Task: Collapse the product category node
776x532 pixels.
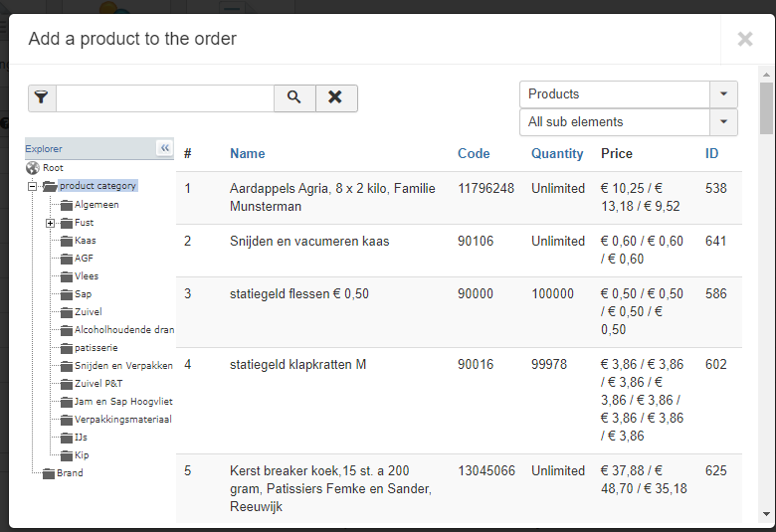Action: (32, 186)
